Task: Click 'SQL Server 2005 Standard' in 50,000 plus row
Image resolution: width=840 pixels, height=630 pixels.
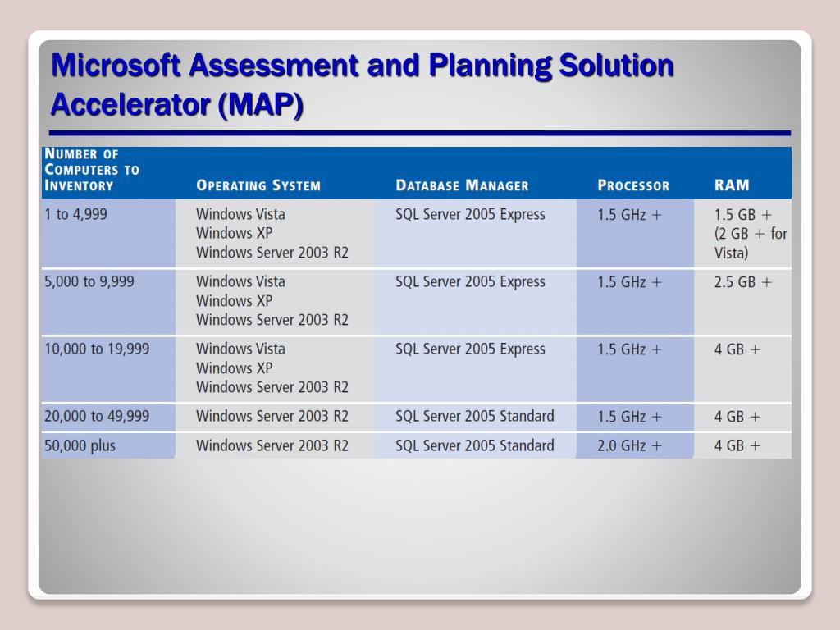Action: (475, 445)
